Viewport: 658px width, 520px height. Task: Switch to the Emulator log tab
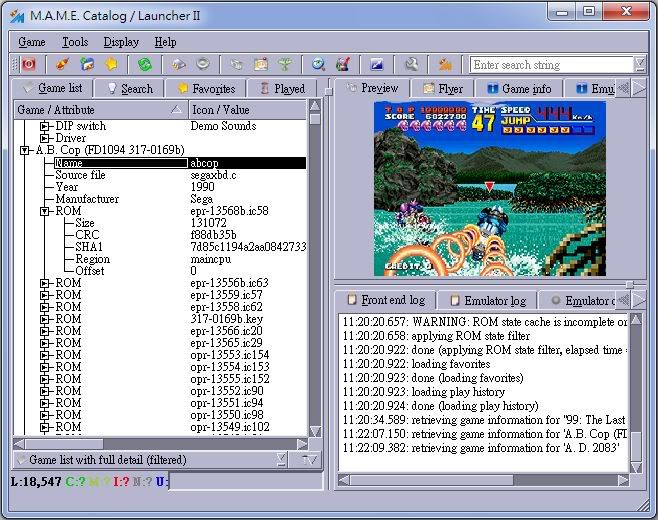[488, 301]
